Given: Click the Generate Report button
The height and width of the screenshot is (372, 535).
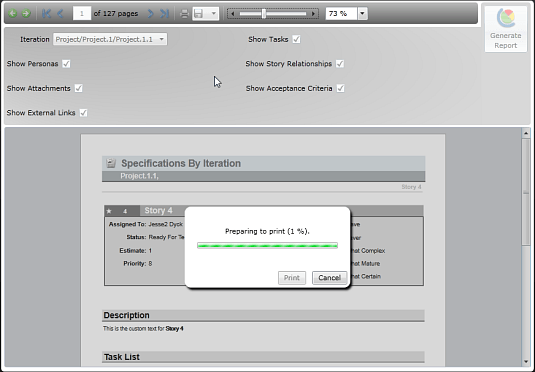Looking at the screenshot, I should click(x=506, y=29).
